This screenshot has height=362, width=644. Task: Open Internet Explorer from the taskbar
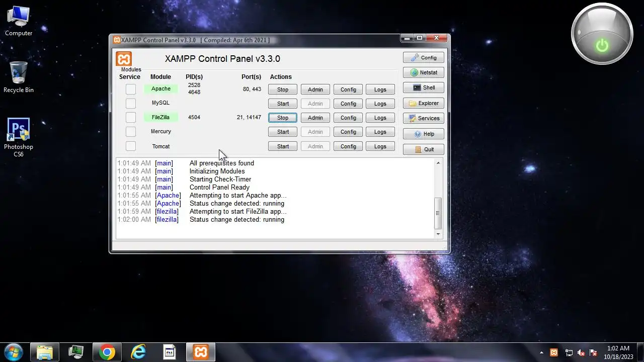click(x=138, y=352)
